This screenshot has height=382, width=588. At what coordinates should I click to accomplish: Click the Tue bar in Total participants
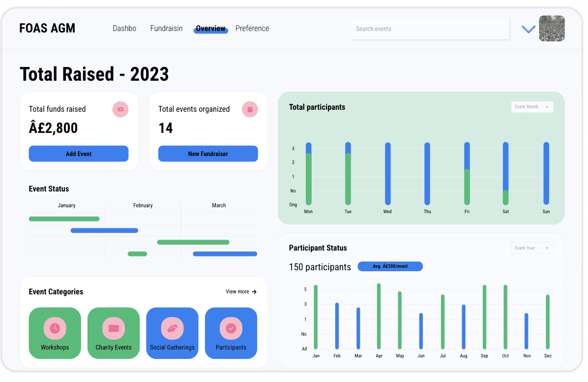pos(348,174)
